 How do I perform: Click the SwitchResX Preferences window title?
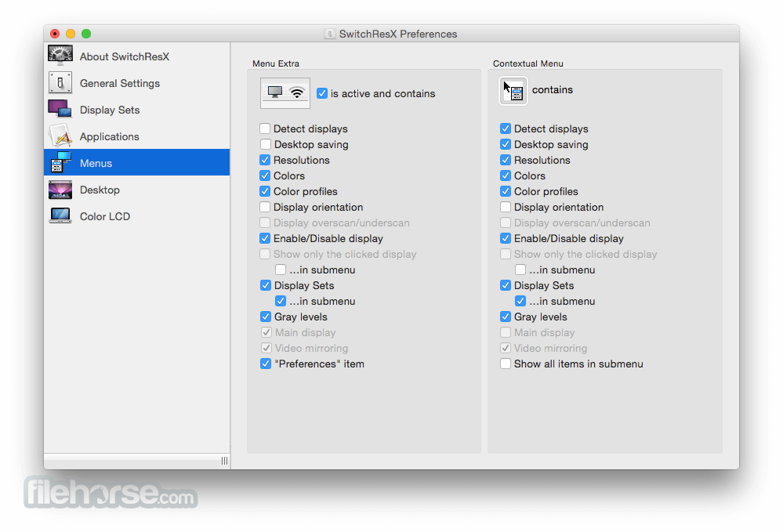click(x=398, y=34)
